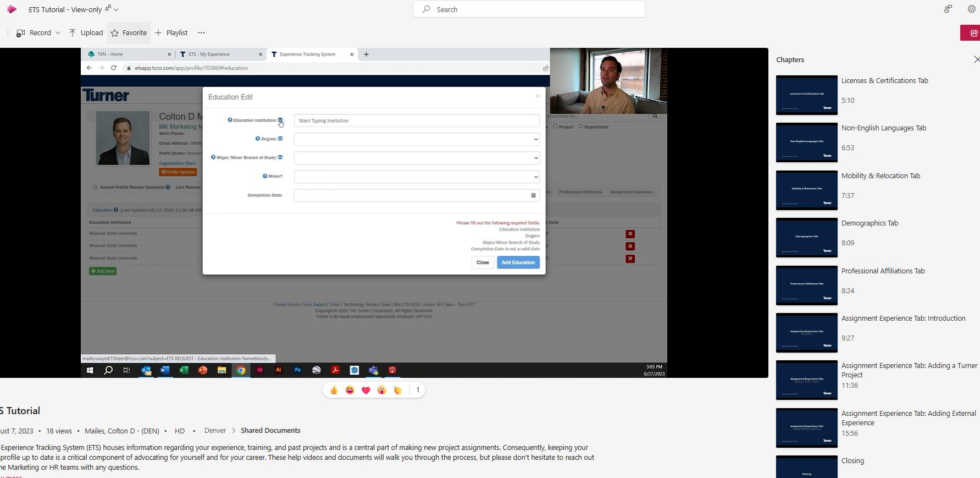React with the clapping hands emoji
980x478 pixels.
(398, 391)
